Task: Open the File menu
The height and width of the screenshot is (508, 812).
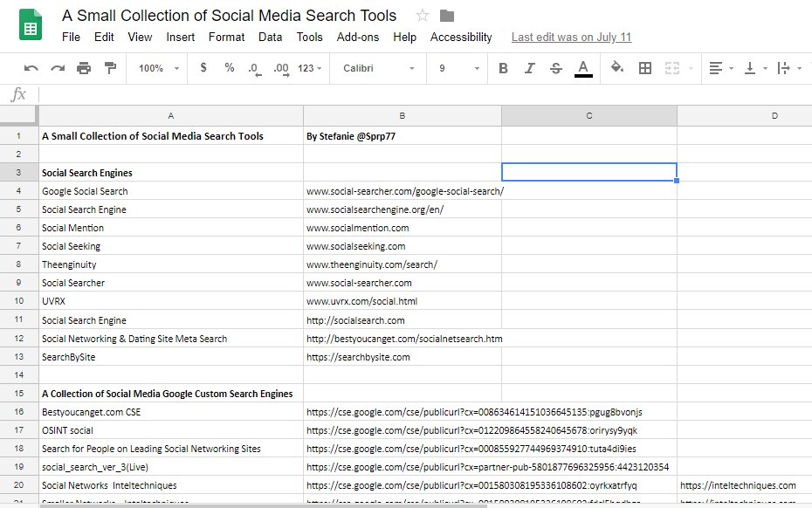Action: (x=71, y=37)
